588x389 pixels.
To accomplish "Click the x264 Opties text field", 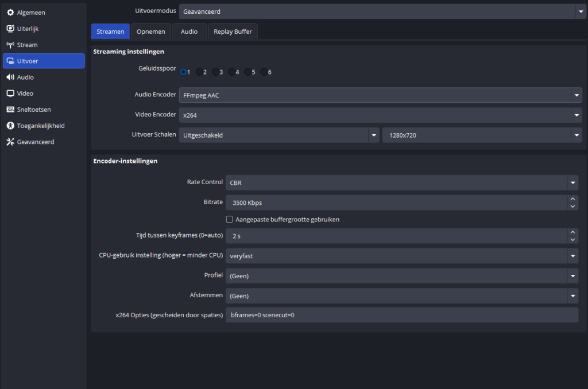I will click(401, 315).
